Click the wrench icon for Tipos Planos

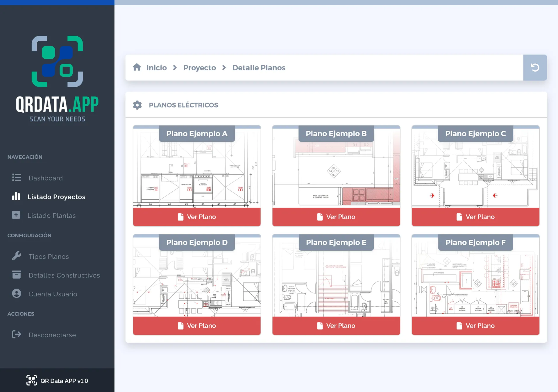17,256
